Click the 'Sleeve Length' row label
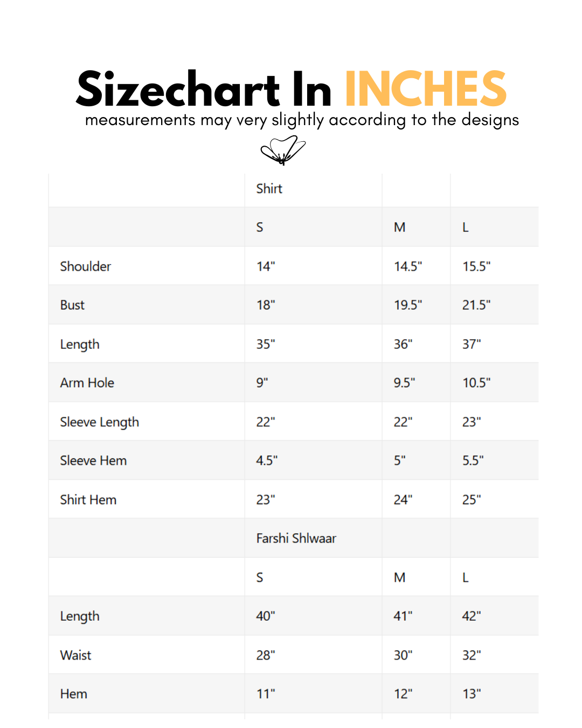 coord(100,422)
